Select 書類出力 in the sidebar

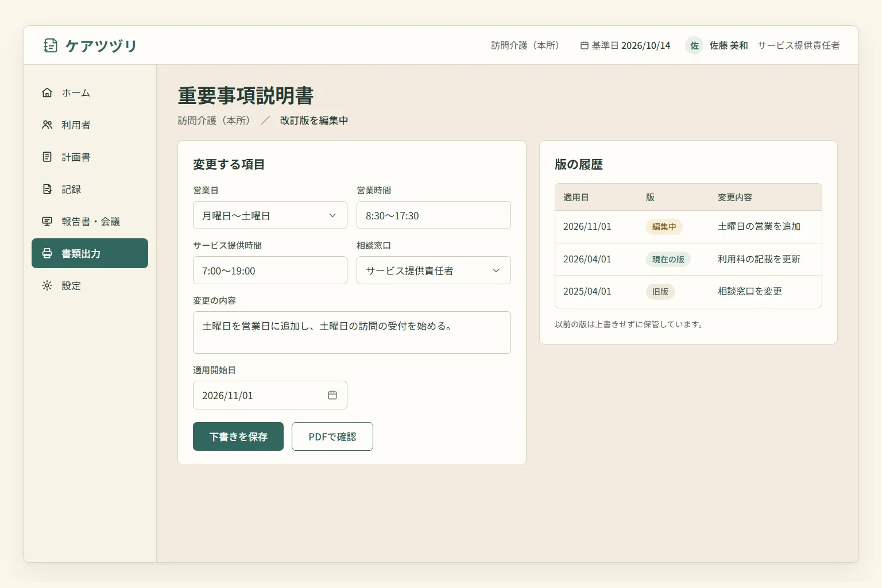tap(90, 253)
